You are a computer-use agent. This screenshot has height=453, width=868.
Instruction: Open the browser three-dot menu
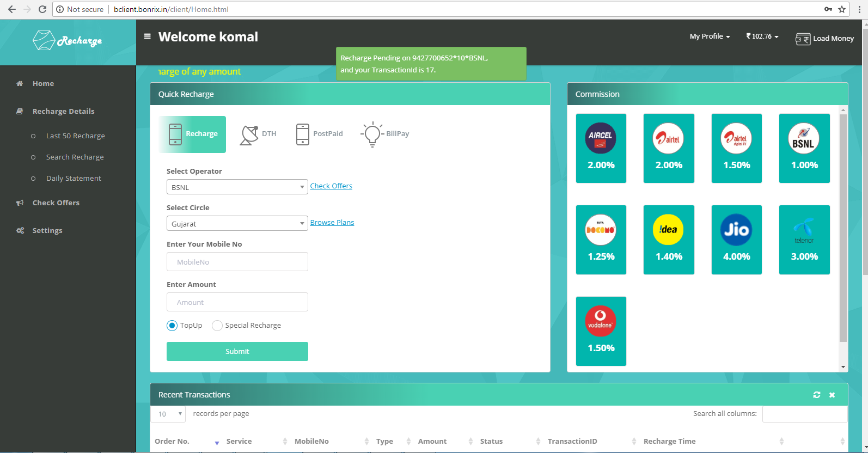860,9
